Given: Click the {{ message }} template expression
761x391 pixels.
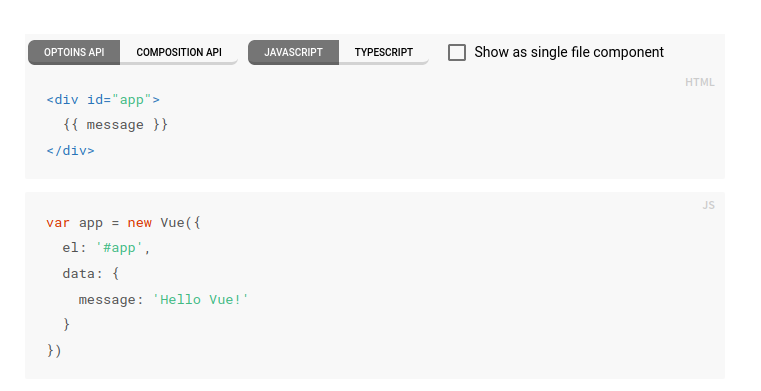Looking at the screenshot, I should coord(115,125).
